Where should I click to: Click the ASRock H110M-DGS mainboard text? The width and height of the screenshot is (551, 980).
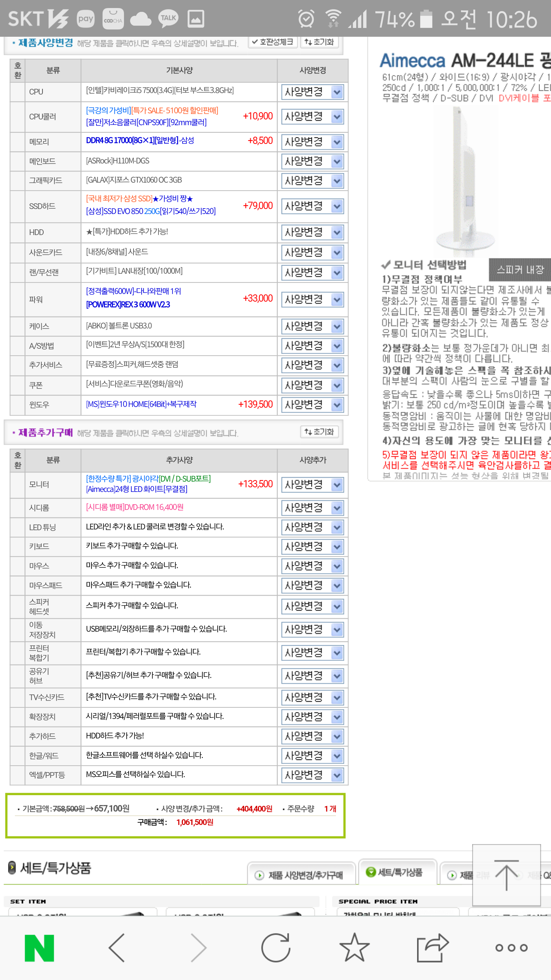click(x=118, y=161)
